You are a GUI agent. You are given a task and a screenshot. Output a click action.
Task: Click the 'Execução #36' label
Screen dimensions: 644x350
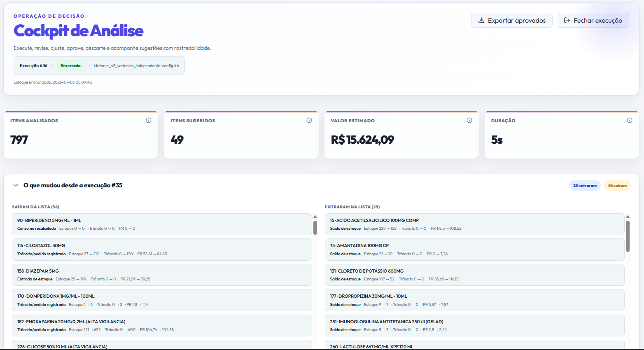34,65
